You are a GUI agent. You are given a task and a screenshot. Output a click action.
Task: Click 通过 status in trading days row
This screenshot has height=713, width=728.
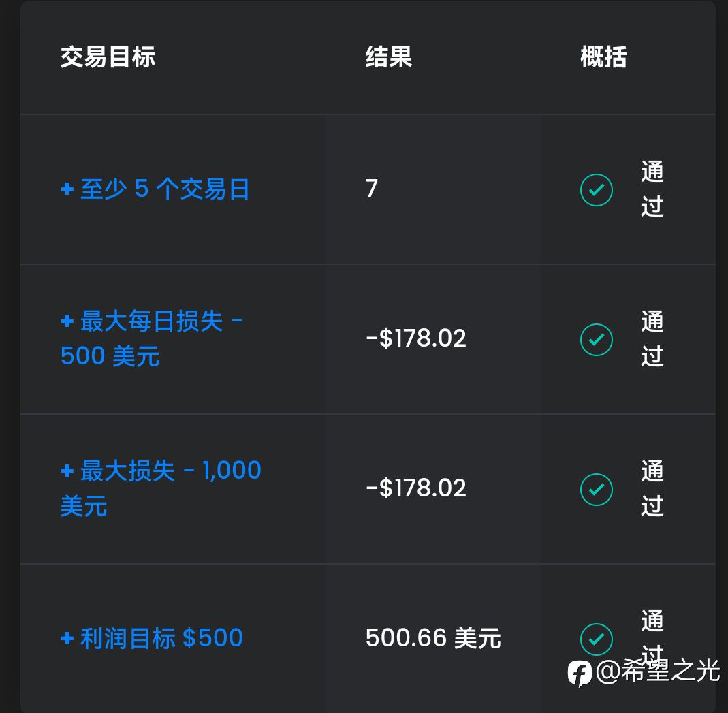point(652,189)
